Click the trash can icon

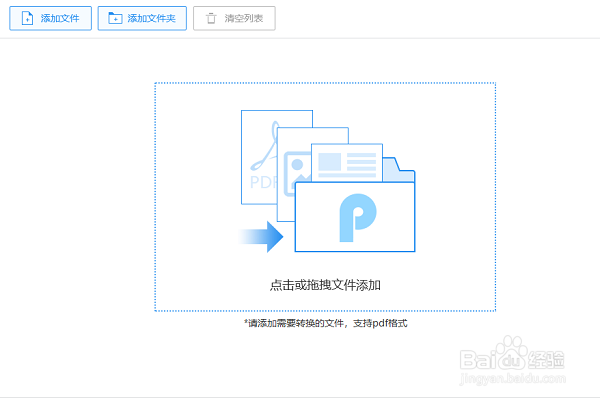(x=211, y=18)
